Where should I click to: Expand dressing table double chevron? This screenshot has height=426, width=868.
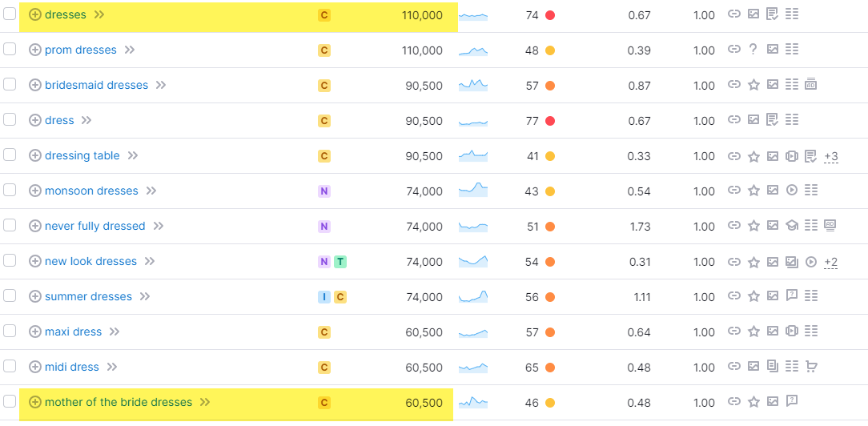(132, 155)
